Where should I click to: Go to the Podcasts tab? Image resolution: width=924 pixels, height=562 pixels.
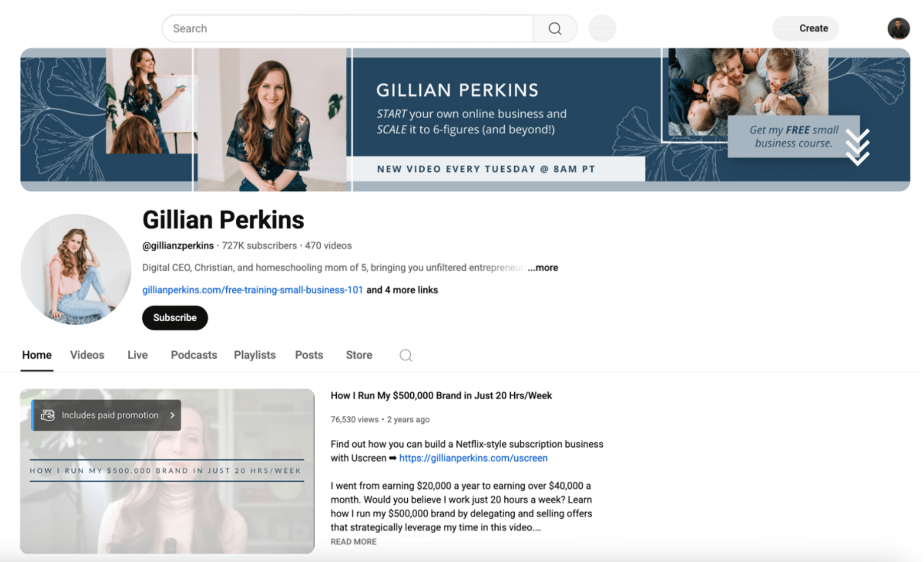194,355
